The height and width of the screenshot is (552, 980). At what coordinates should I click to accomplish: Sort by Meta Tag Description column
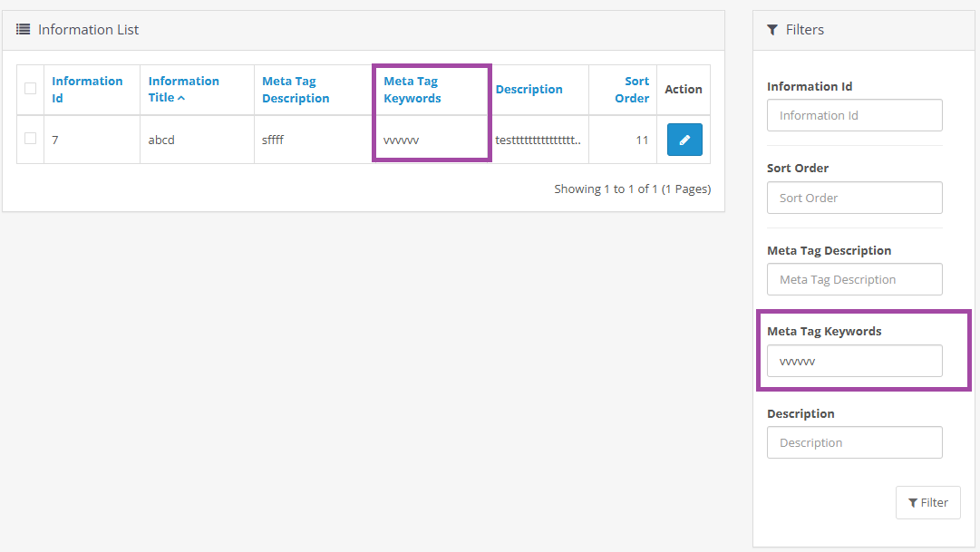296,89
